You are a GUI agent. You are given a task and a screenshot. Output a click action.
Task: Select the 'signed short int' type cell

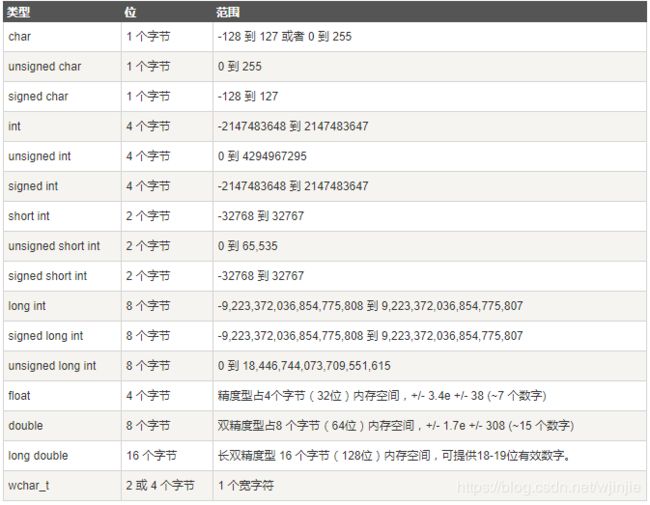[62, 276]
